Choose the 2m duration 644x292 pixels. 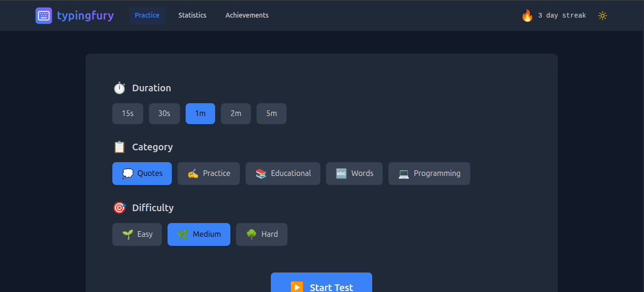tap(236, 114)
